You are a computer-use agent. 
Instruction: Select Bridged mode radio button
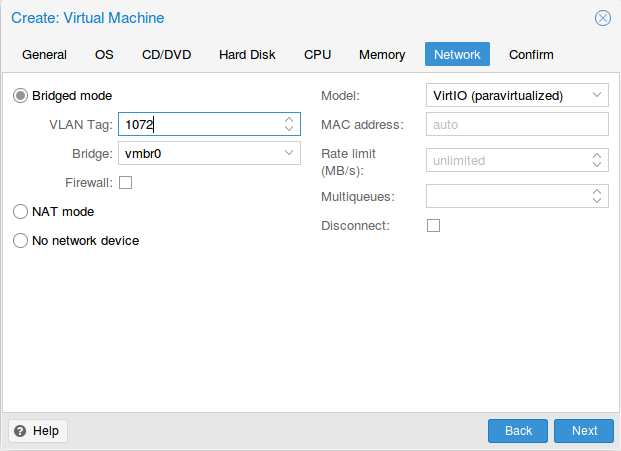pos(21,96)
